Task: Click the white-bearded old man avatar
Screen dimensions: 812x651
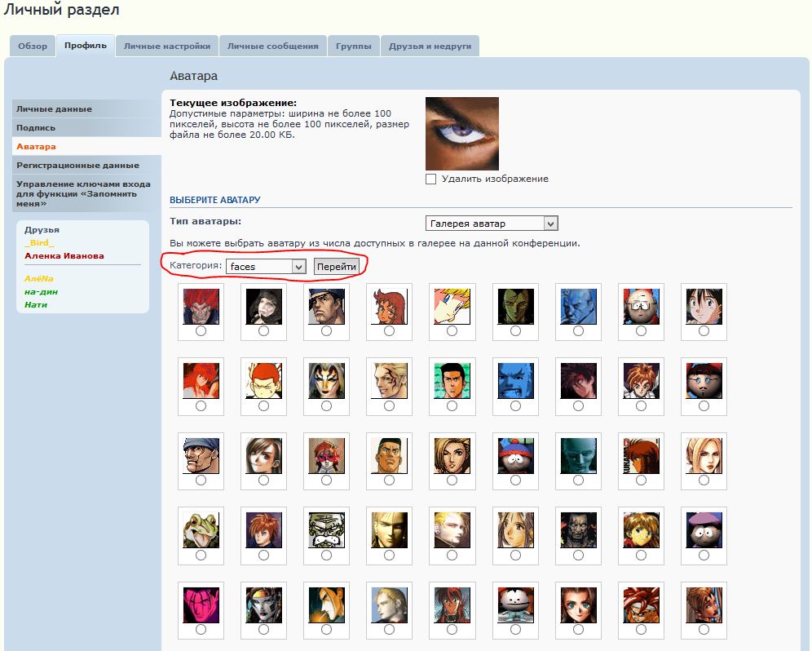Action: 326,529
